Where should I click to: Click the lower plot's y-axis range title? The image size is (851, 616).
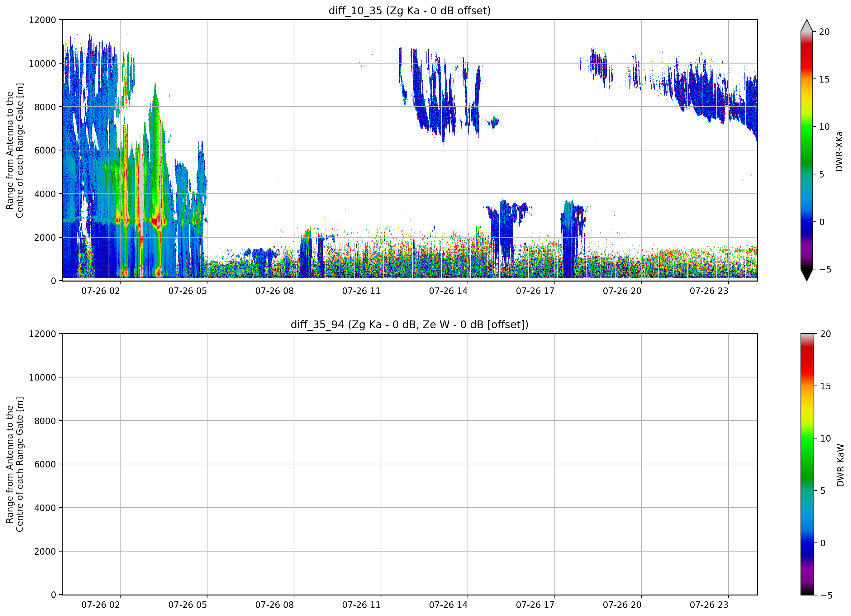tap(15, 464)
